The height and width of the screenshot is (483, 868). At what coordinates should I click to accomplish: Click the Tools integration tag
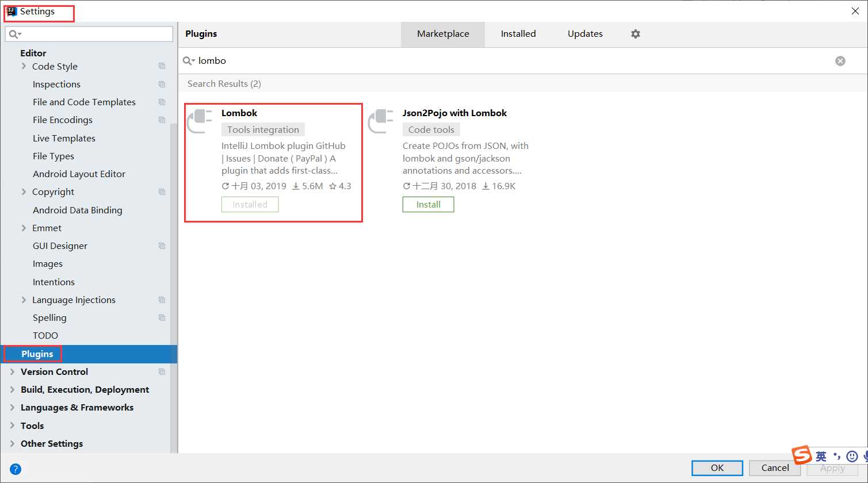pos(263,129)
